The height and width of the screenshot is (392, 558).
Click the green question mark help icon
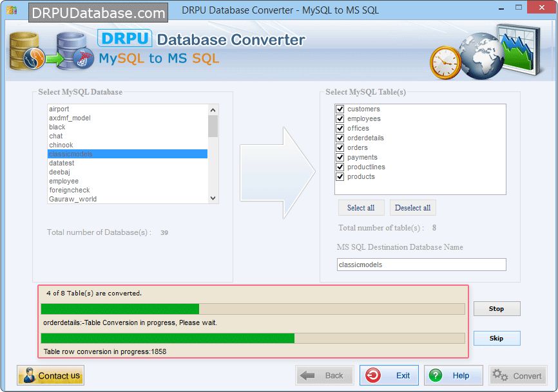pyautogui.click(x=435, y=375)
